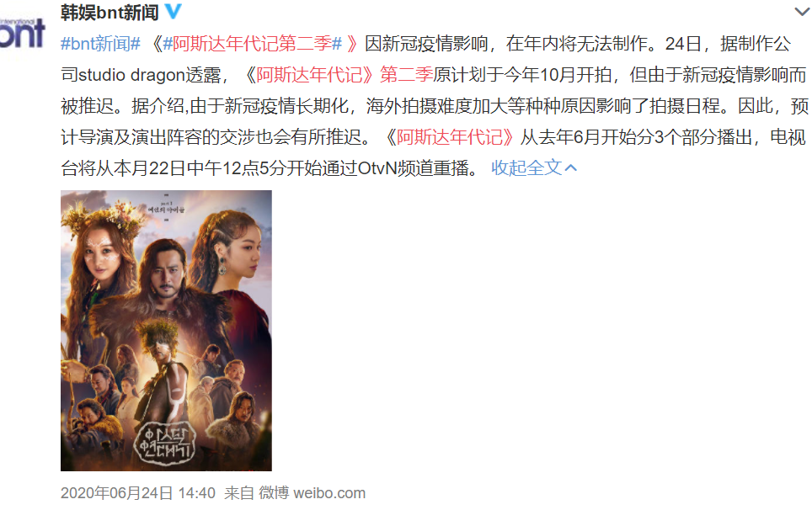Image resolution: width=812 pixels, height=510 pixels.
Task: Click the up chevron beside 收起全文
Action: click(x=571, y=167)
